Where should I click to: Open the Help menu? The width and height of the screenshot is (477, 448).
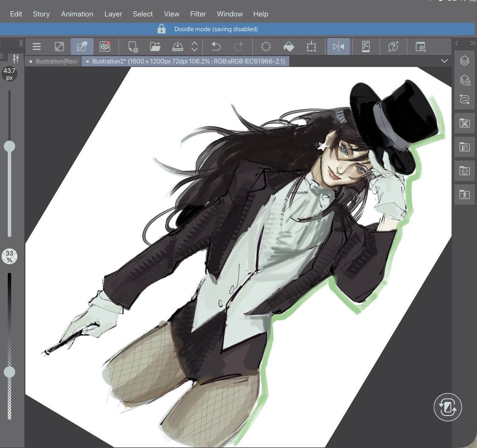click(261, 14)
